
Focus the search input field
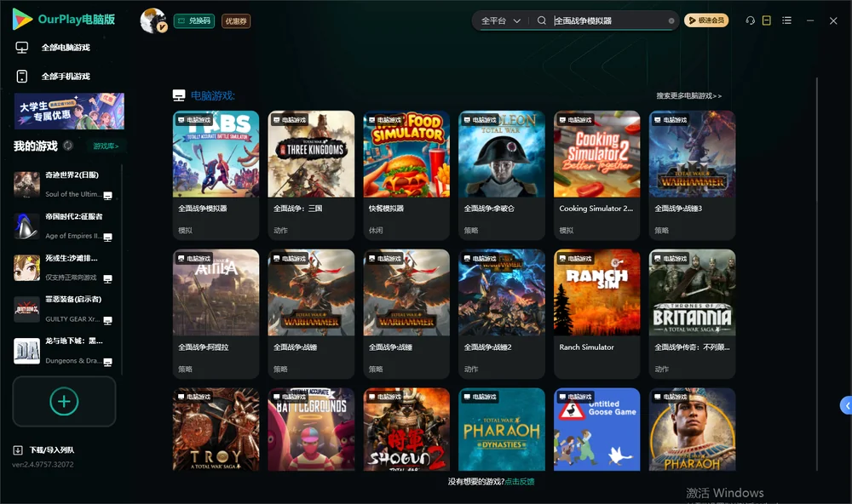pos(610,20)
